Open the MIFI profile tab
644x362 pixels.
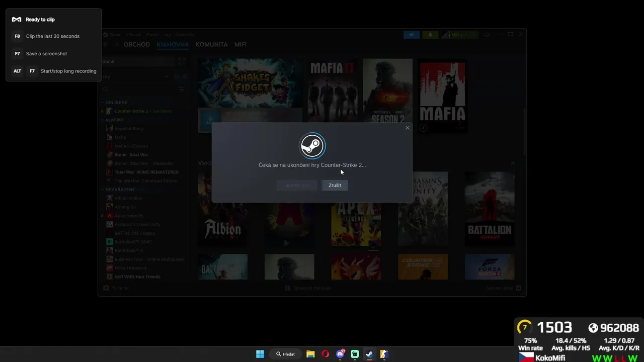pyautogui.click(x=240, y=44)
